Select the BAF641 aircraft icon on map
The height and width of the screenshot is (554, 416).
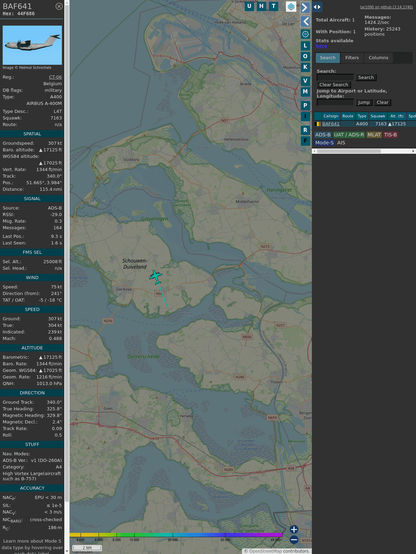(155, 277)
